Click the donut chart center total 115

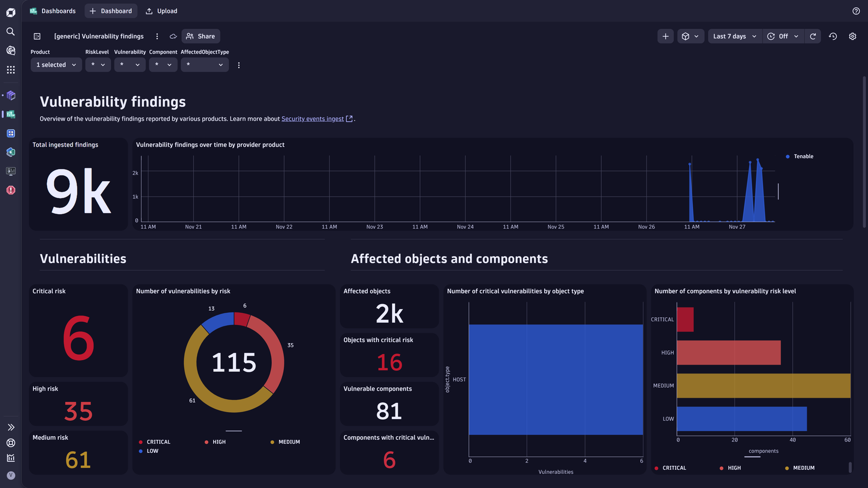click(234, 362)
